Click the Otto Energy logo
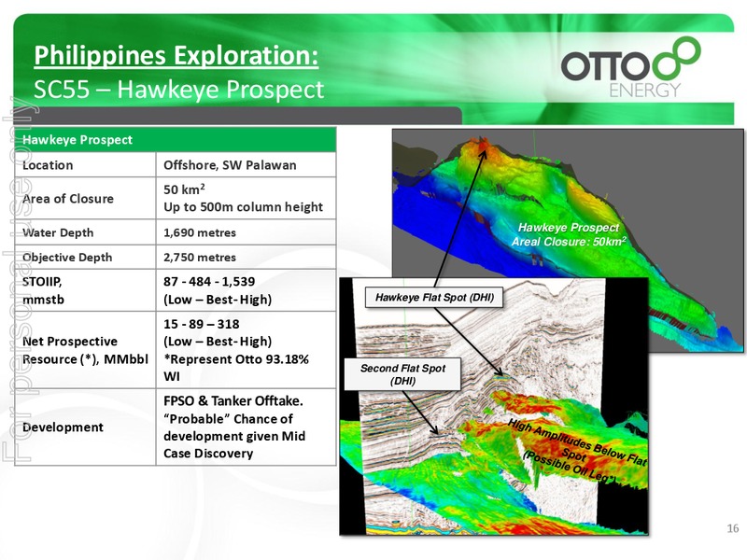Screen dimensions: 747x560 630,67
